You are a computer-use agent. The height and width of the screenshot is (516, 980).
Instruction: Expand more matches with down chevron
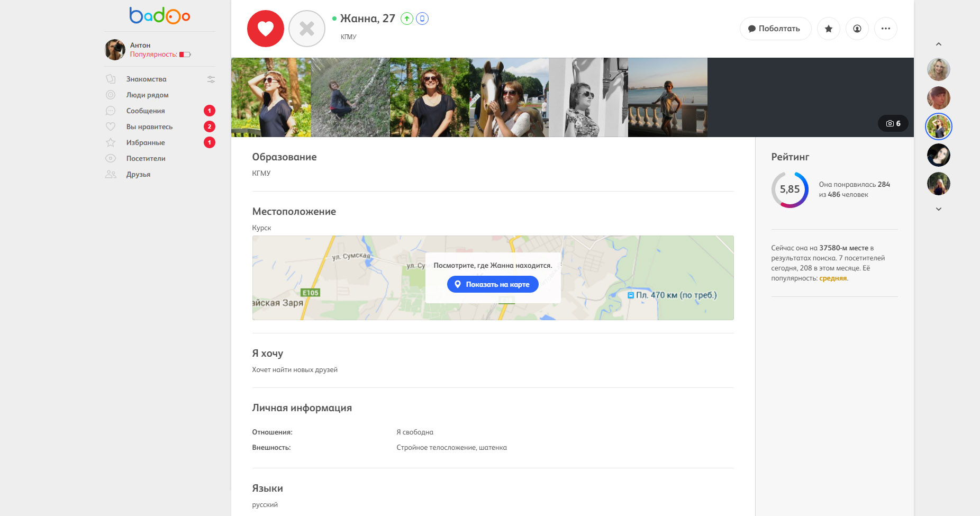click(939, 209)
